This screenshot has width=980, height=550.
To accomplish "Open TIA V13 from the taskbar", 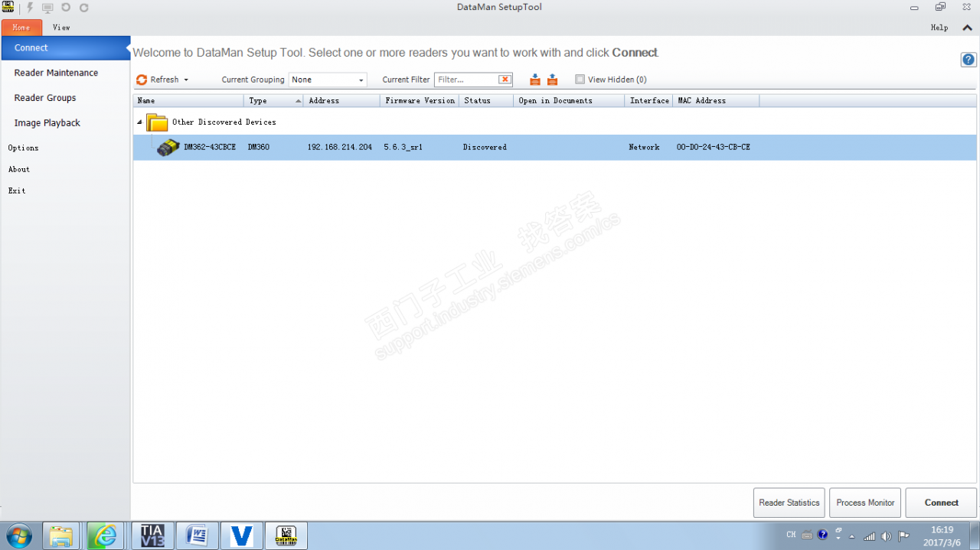I will (152, 535).
